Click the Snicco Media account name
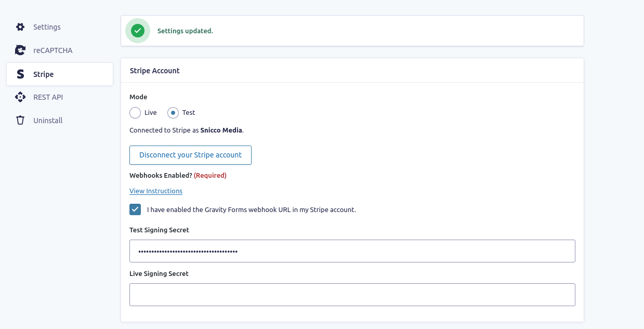The width and height of the screenshot is (644, 329). [x=221, y=130]
